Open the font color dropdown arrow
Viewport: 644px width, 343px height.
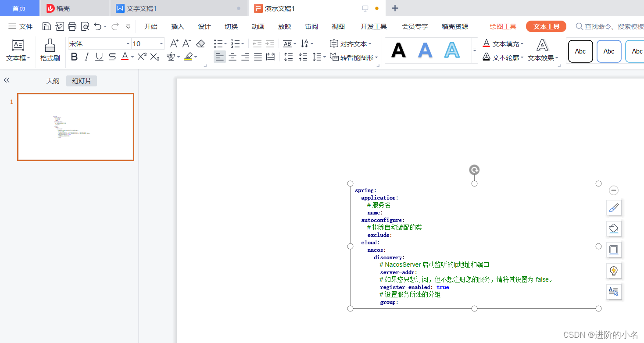click(x=132, y=57)
